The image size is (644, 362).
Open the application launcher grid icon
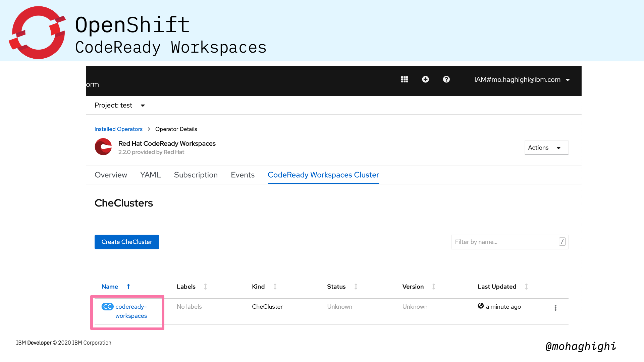click(x=405, y=79)
